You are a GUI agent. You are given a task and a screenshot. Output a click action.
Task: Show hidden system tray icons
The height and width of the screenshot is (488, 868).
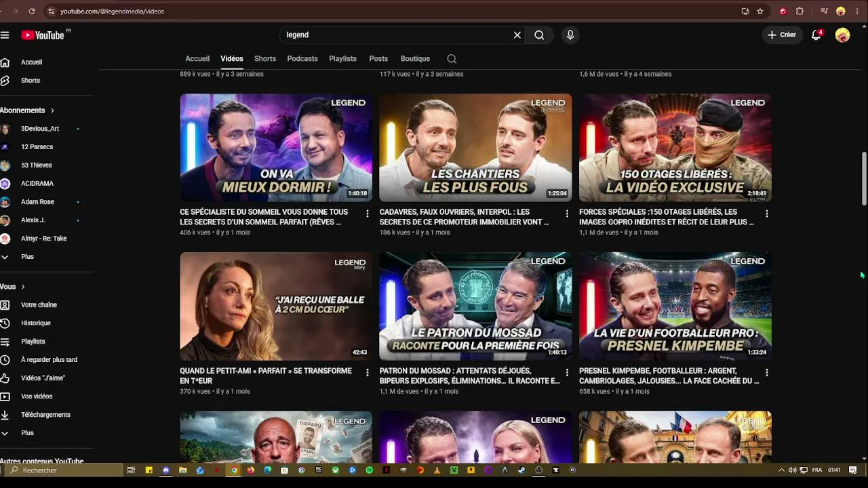coord(781,470)
